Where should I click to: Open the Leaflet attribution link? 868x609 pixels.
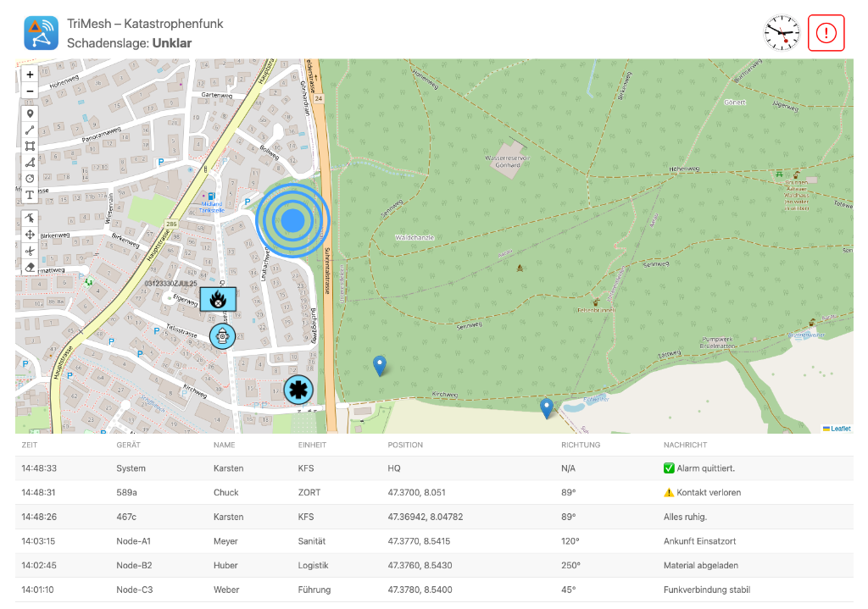(x=840, y=429)
